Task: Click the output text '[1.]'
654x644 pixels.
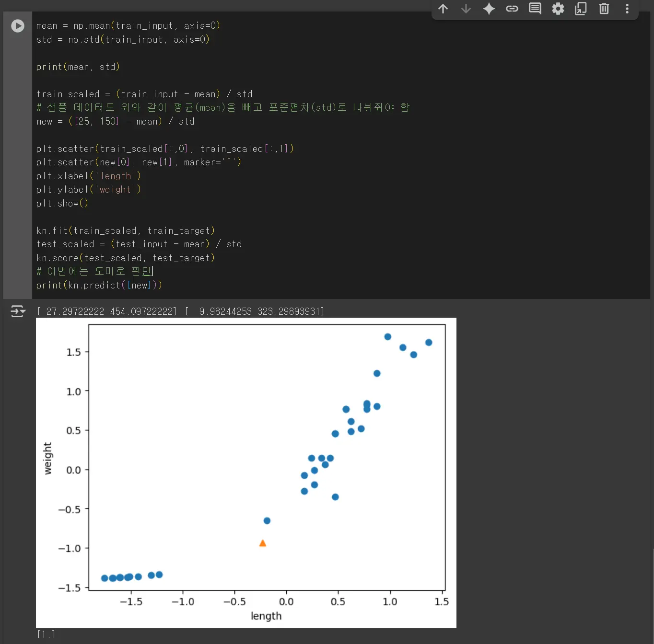Action: pos(46,634)
